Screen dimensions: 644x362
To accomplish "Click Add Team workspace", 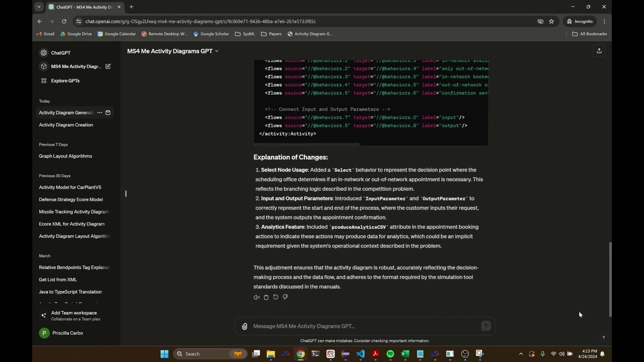I will (76, 315).
